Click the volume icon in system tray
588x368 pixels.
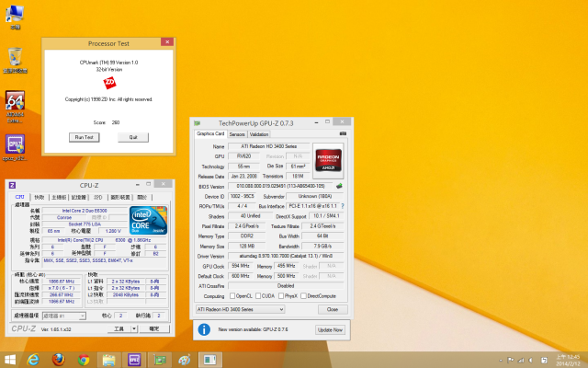point(531,360)
